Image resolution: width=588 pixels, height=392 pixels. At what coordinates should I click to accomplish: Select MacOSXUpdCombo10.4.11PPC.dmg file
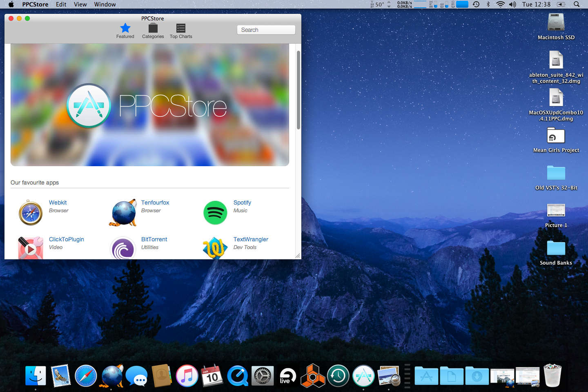tap(556, 105)
